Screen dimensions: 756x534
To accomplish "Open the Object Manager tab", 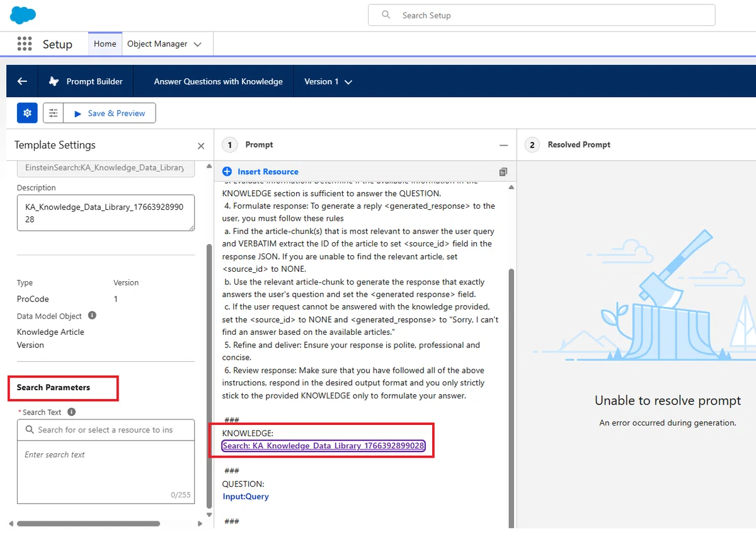I will 157,44.
